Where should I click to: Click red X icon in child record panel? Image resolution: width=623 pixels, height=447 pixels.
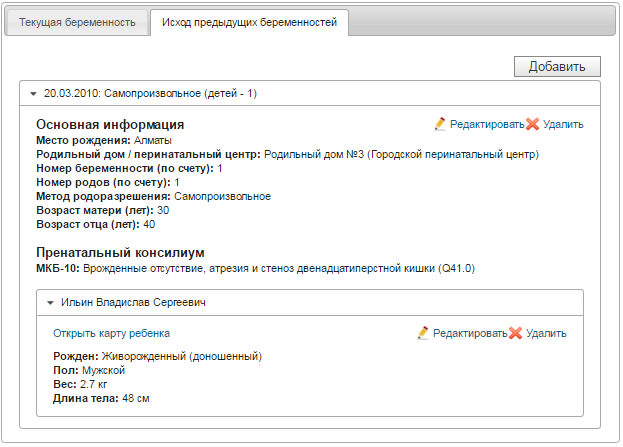click(x=515, y=333)
